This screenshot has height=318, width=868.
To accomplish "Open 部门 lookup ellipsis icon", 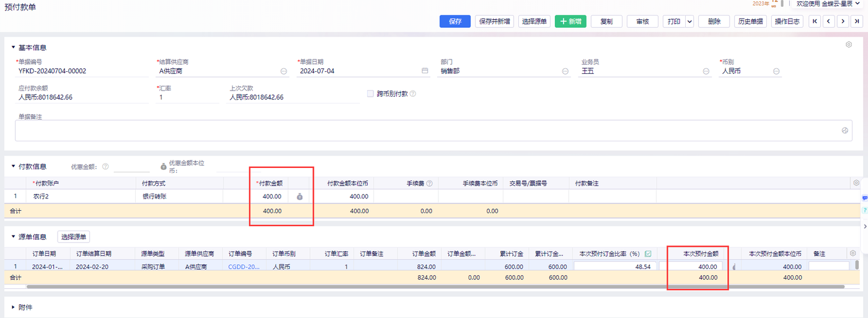I will point(565,71).
